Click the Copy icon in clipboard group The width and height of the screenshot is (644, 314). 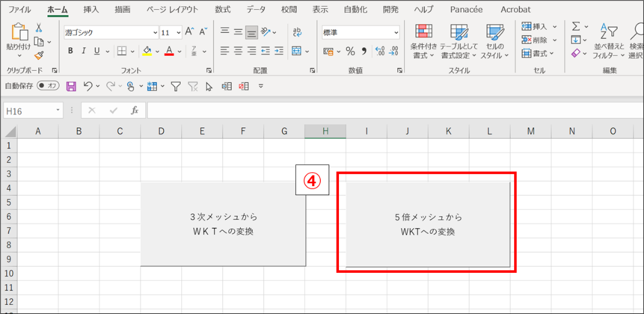point(39,41)
